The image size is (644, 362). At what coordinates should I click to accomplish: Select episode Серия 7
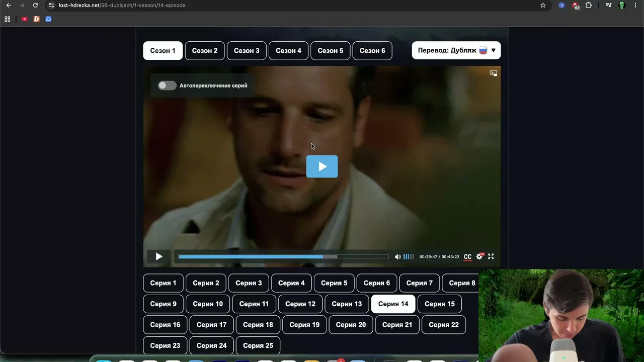click(420, 283)
